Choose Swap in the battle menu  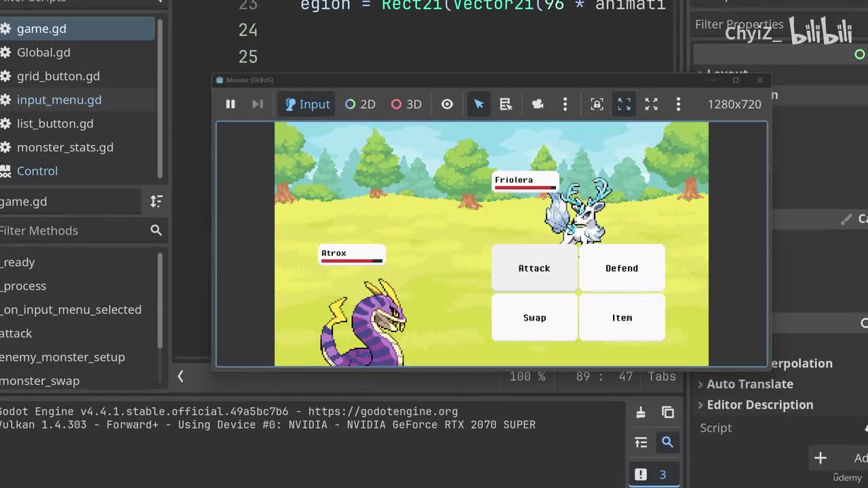pos(534,317)
